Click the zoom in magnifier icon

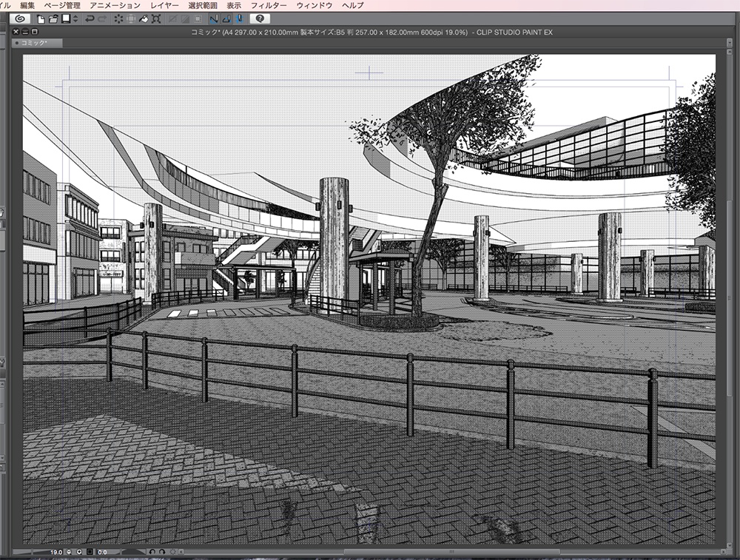tap(79, 552)
